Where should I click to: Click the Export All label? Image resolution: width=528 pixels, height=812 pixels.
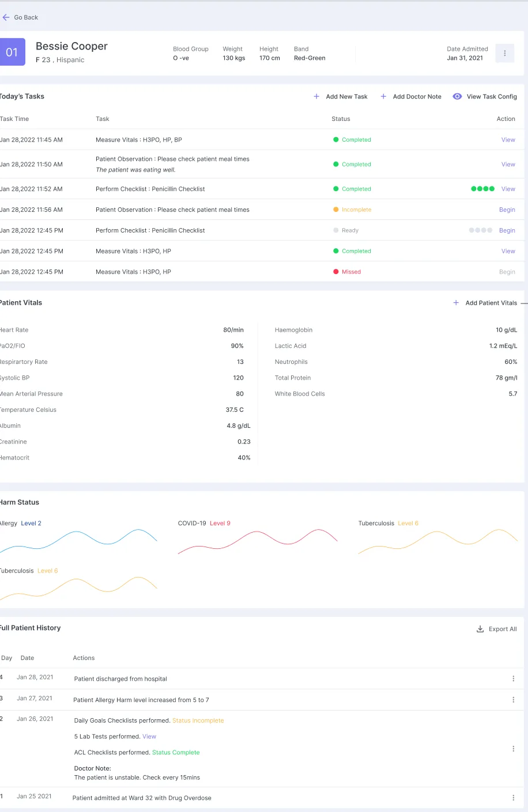tap(503, 629)
